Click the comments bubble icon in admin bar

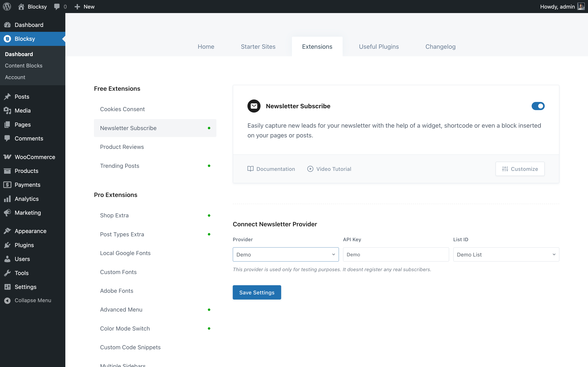point(57,7)
